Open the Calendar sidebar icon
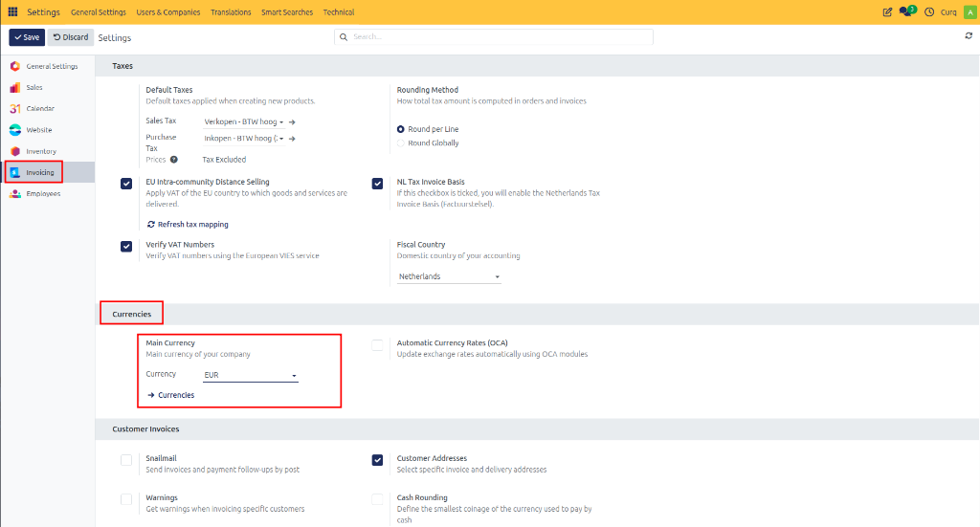 pos(15,109)
